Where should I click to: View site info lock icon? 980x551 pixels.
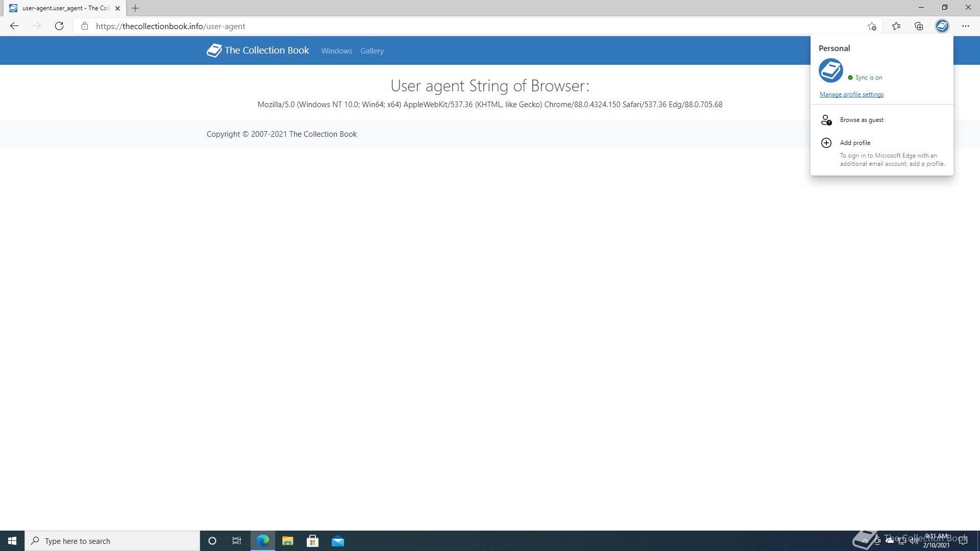[85, 26]
